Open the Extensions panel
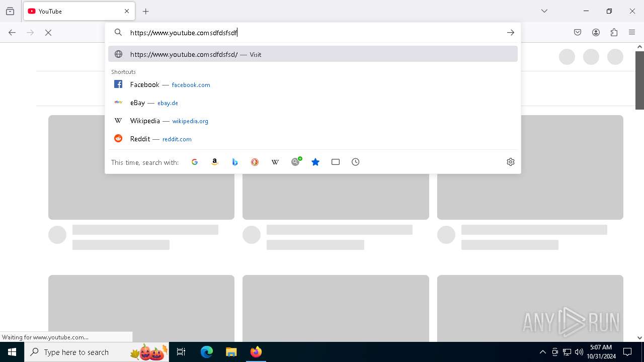Viewport: 644px width, 362px height. pyautogui.click(x=614, y=32)
